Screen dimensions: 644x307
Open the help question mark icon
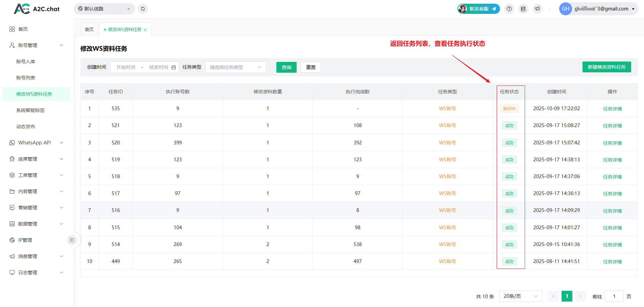(x=509, y=9)
